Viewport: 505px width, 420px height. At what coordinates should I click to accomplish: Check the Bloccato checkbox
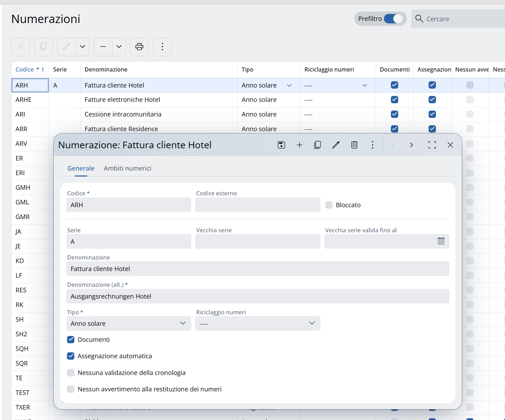click(329, 205)
